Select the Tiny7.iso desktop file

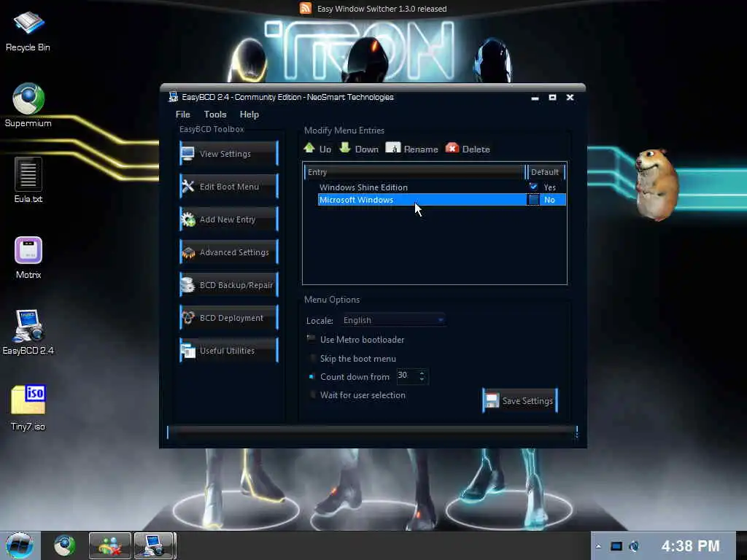click(x=28, y=408)
